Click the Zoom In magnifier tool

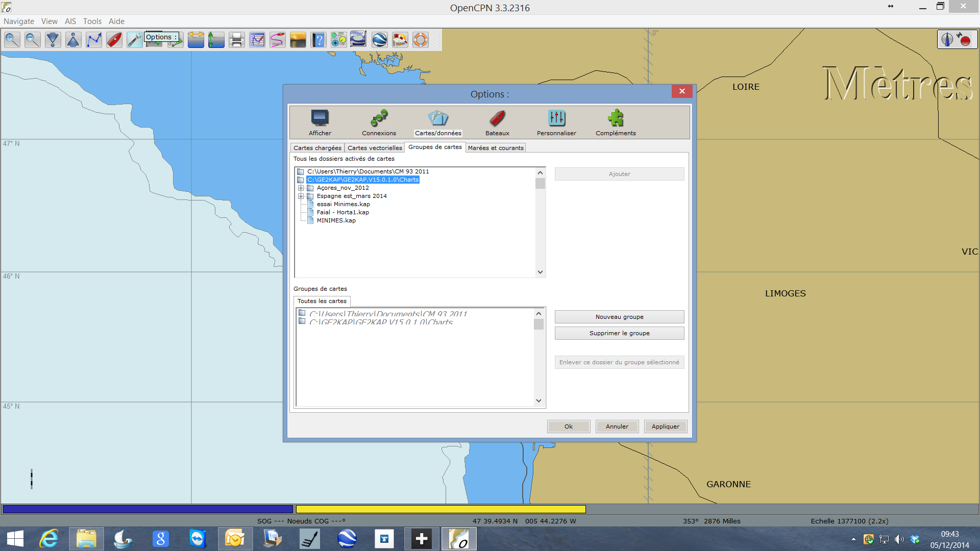coord(12,40)
